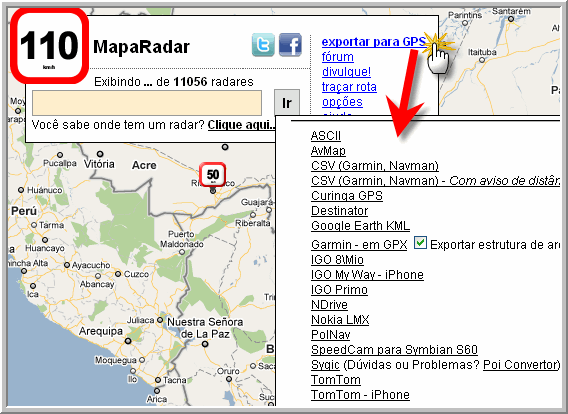Choose Curinga GPS export format

click(x=347, y=196)
